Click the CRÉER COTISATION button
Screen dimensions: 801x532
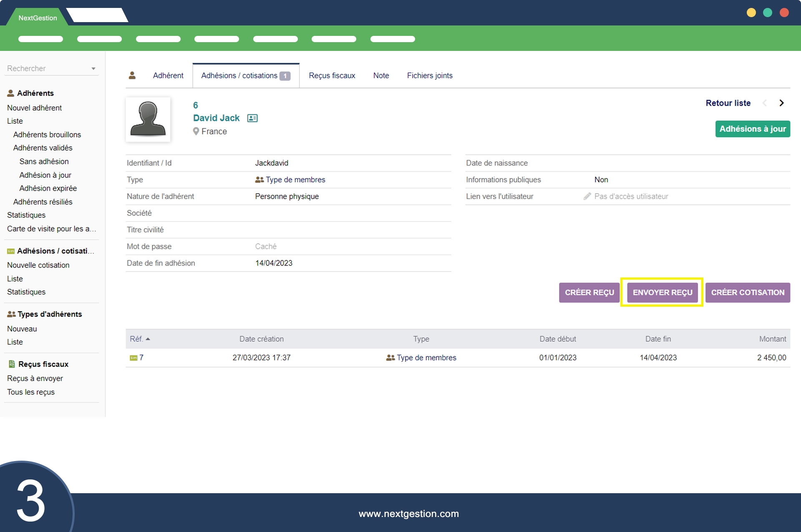(x=747, y=292)
